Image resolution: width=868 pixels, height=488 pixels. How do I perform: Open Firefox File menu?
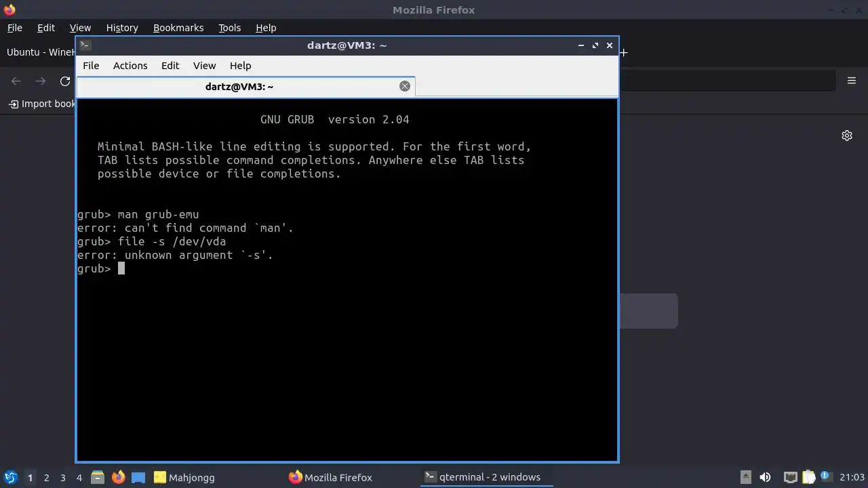click(x=14, y=28)
